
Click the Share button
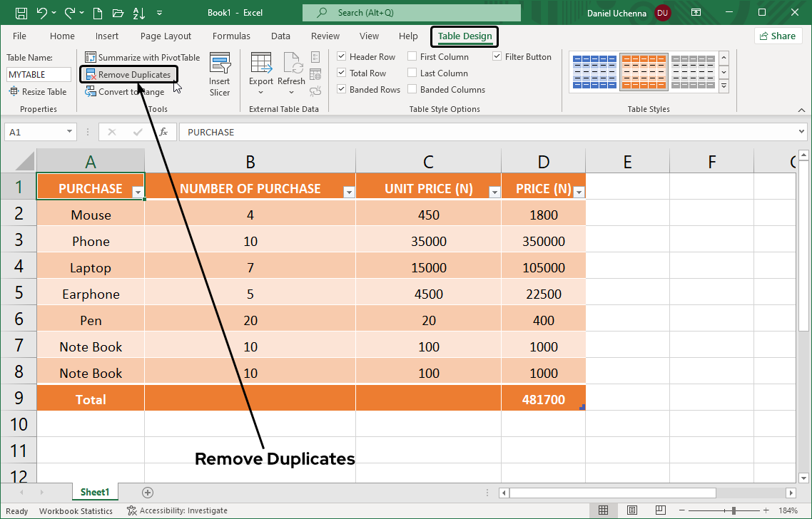778,36
